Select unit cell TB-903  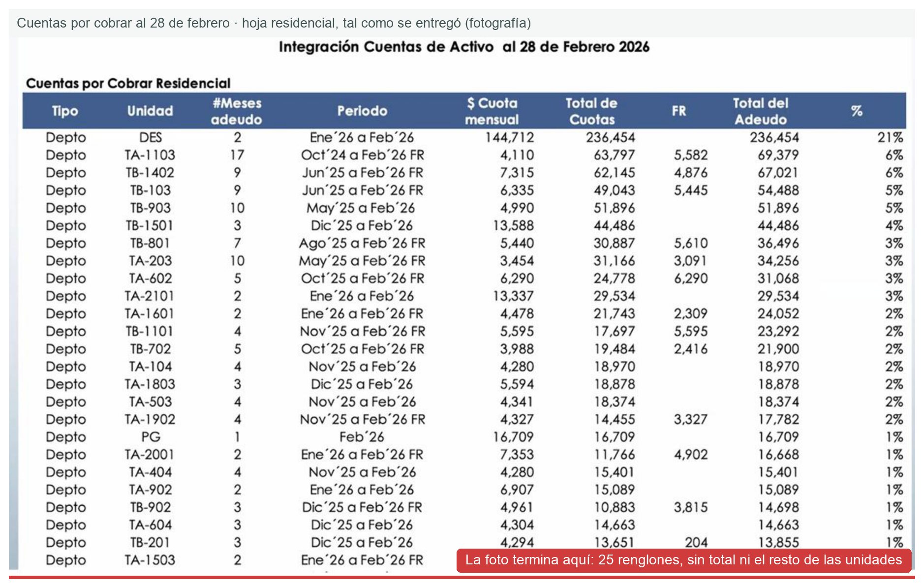(x=151, y=208)
